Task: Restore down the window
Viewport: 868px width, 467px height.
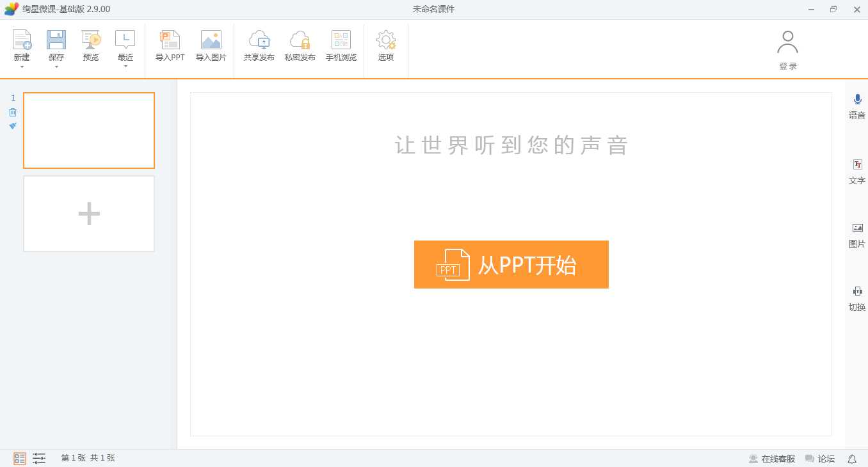Action: [x=833, y=10]
